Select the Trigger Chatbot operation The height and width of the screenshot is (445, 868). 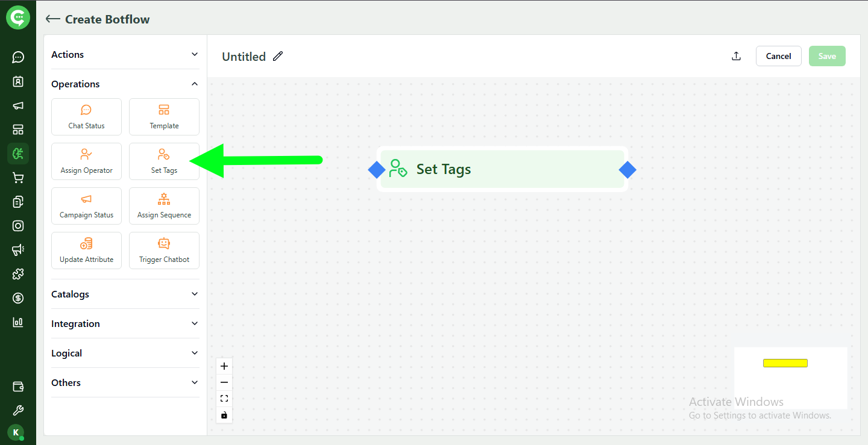coord(164,250)
